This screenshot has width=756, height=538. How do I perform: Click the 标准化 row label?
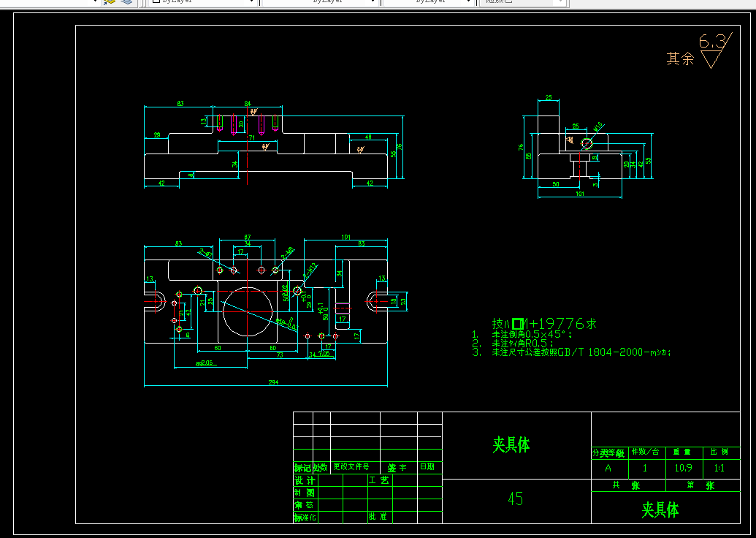point(305,518)
